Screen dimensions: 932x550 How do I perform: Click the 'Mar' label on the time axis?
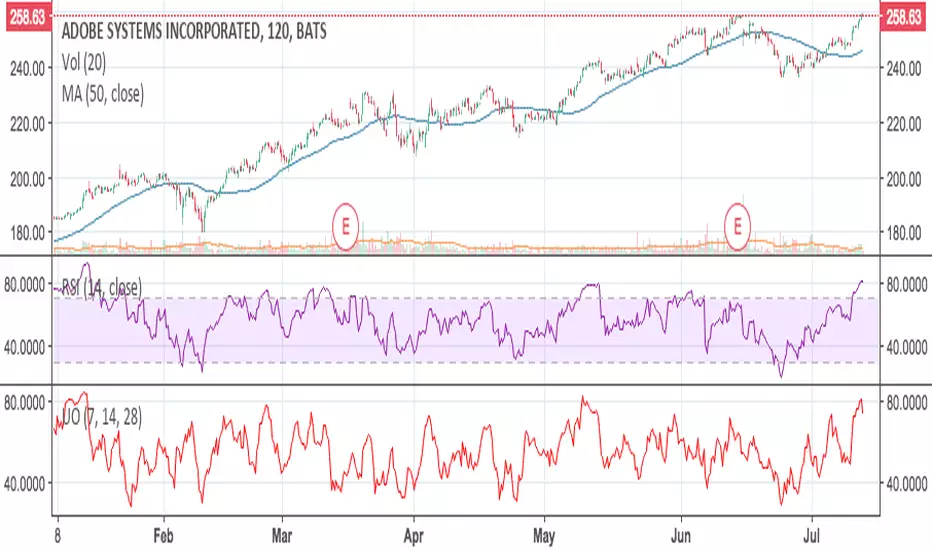pyautogui.click(x=282, y=536)
